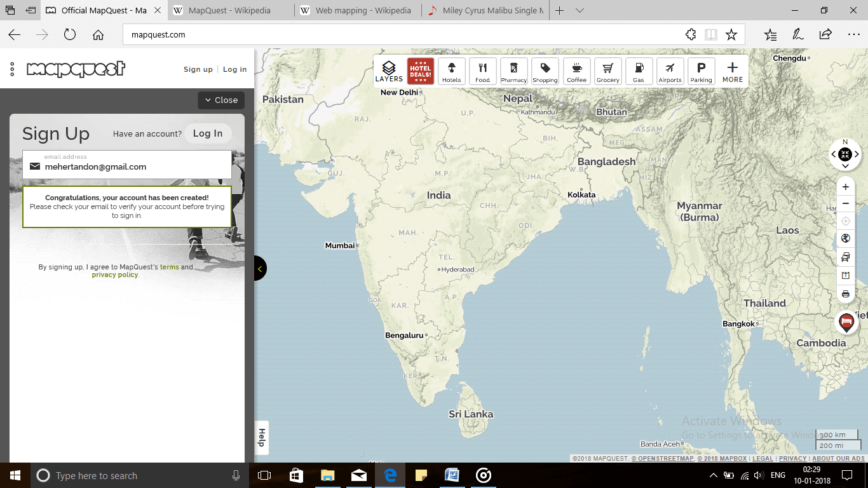
Task: Open the favorites hub icon
Action: (x=770, y=35)
